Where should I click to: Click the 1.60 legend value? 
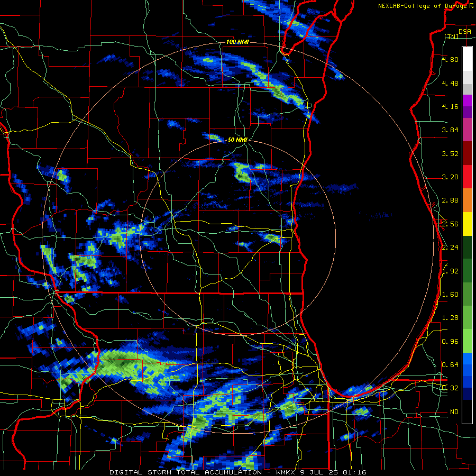click(x=450, y=295)
